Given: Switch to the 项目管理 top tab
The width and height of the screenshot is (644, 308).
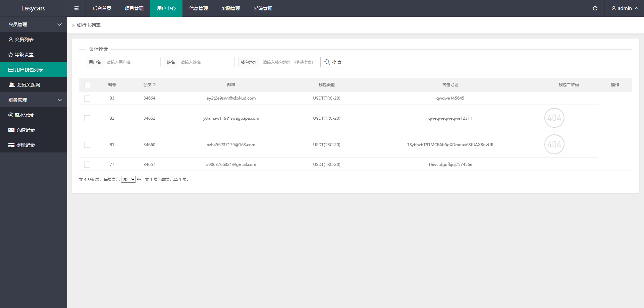Looking at the screenshot, I should pos(134,8).
